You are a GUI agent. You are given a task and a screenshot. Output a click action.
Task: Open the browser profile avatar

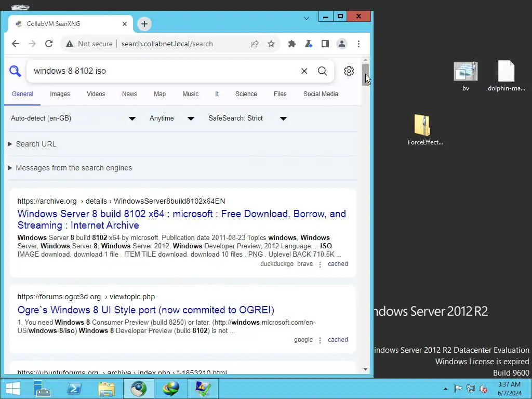click(x=342, y=44)
